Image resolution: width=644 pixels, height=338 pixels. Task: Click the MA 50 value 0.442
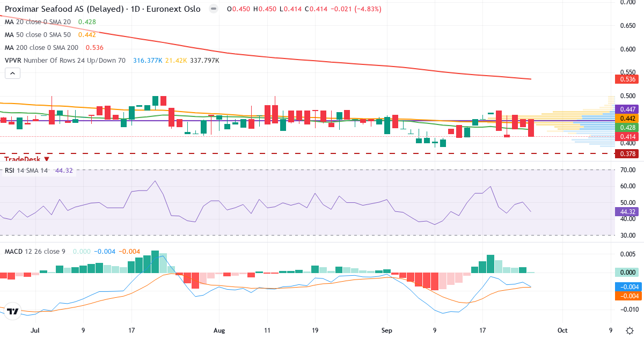[87, 35]
